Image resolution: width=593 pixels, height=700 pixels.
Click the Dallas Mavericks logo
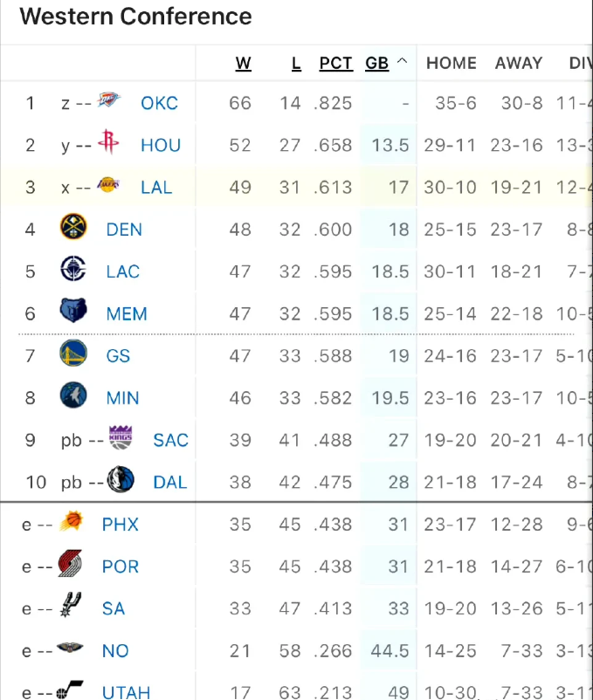[121, 479]
